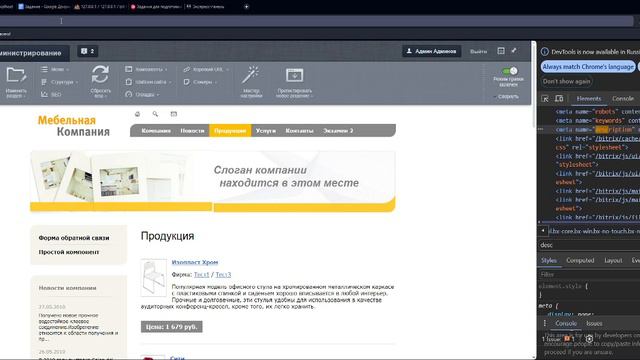Select Продукция in site menu
Image resolution: width=640 pixels, height=360 pixels.
230,131
